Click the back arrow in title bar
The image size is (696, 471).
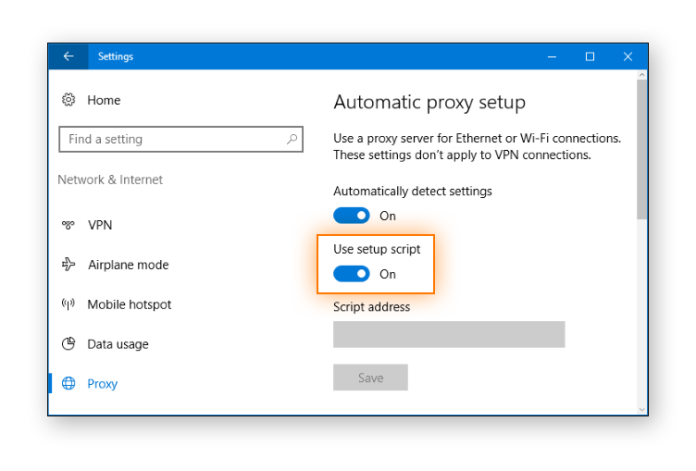pyautogui.click(x=68, y=57)
